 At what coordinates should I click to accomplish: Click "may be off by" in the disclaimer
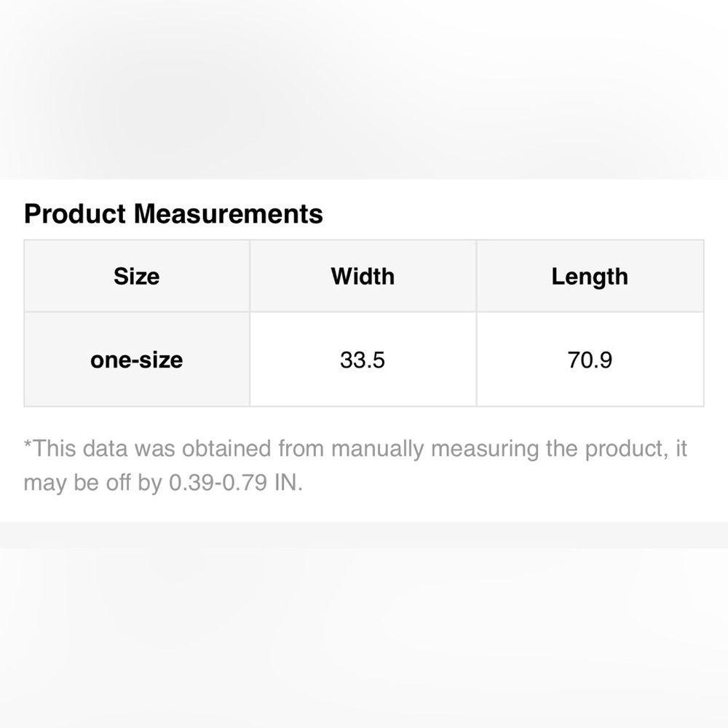click(x=92, y=483)
